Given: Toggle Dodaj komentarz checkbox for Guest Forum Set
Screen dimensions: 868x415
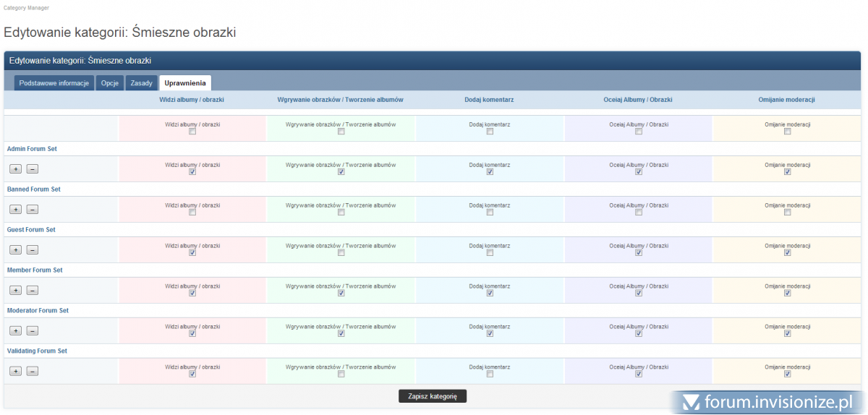Looking at the screenshot, I should pos(490,253).
